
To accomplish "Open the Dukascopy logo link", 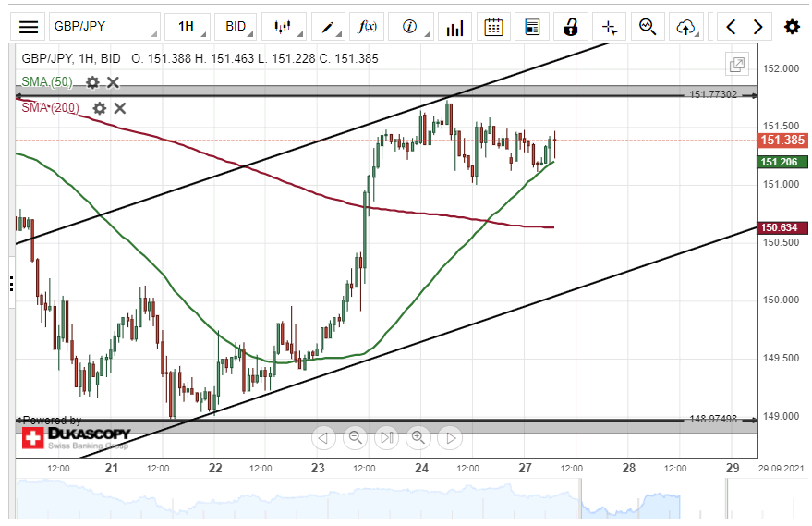I will [x=76, y=437].
